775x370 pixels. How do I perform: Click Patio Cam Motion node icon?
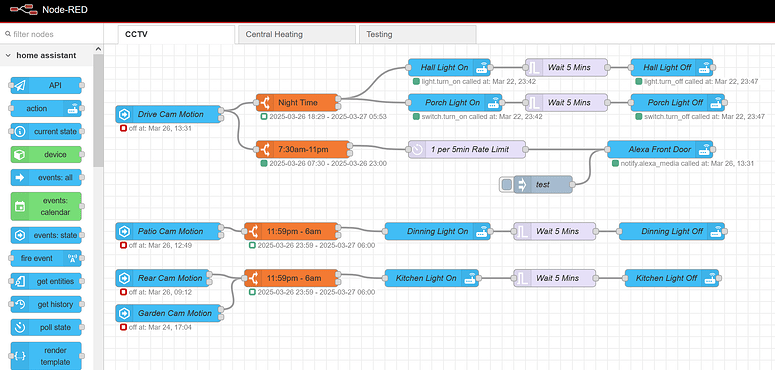124,231
